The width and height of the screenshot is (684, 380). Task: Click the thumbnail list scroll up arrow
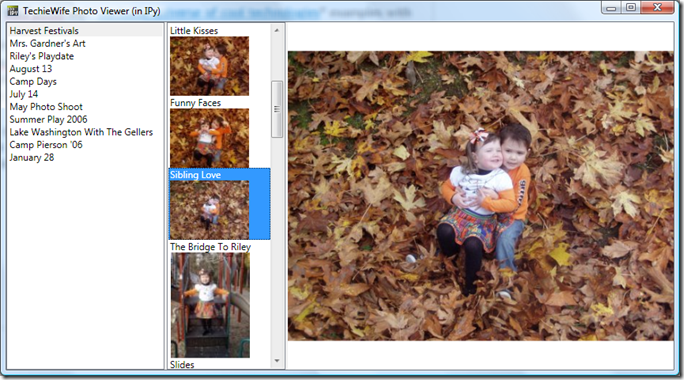(277, 30)
